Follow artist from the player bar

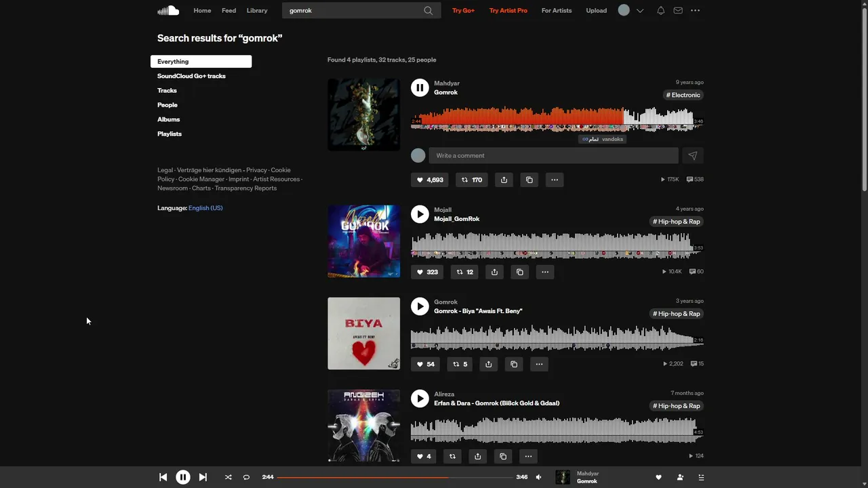pos(680,477)
